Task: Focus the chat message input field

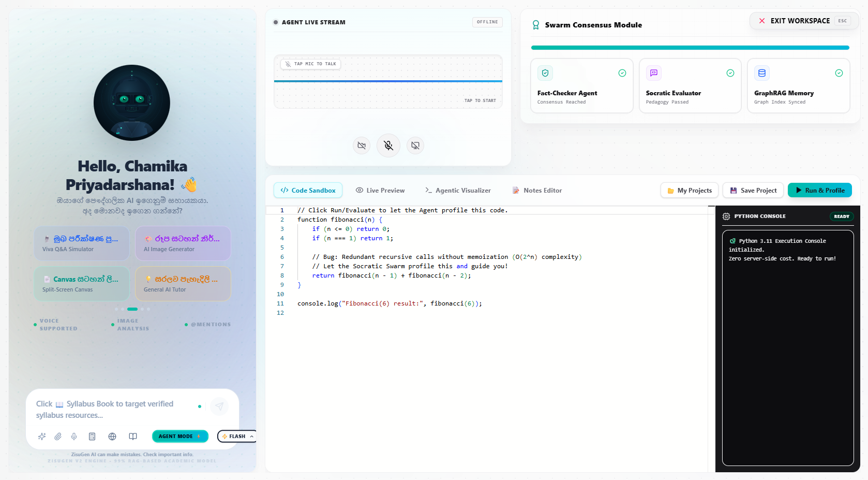Action: coord(114,409)
